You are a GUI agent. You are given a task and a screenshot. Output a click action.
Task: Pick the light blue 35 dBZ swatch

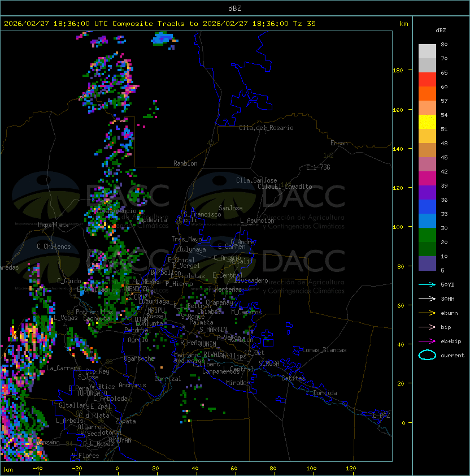427,220
